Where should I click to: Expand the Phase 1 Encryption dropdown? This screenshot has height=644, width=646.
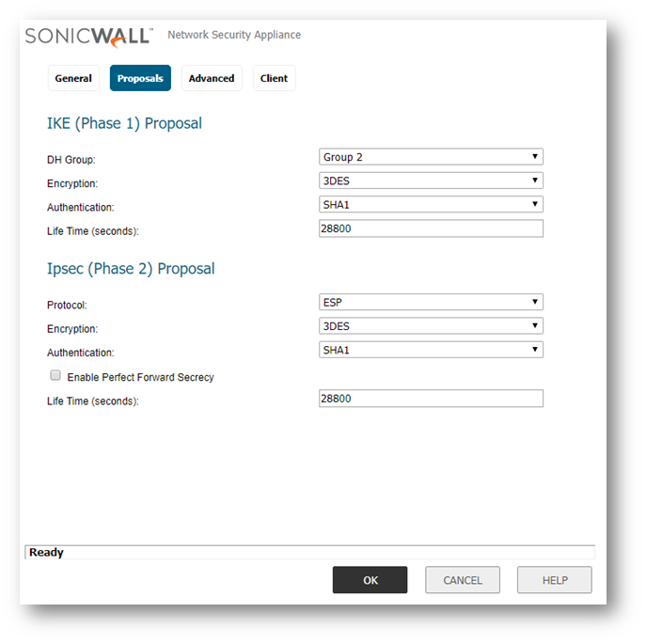[431, 181]
